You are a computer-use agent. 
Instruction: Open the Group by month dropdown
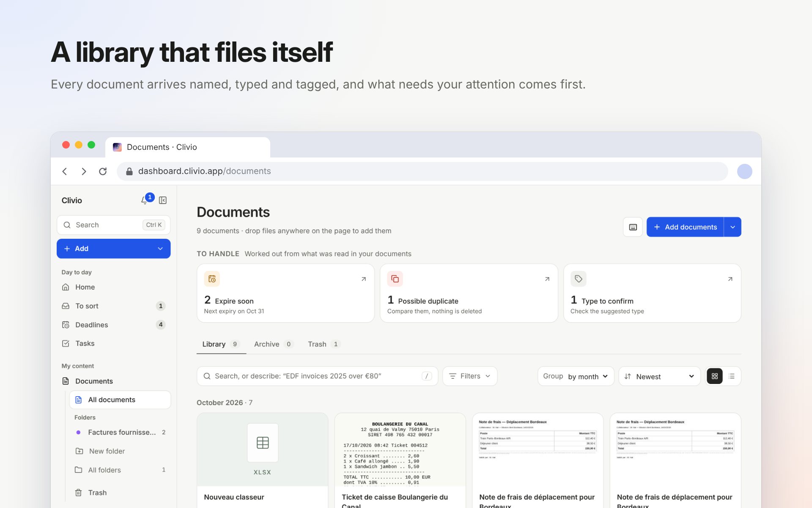coord(576,376)
